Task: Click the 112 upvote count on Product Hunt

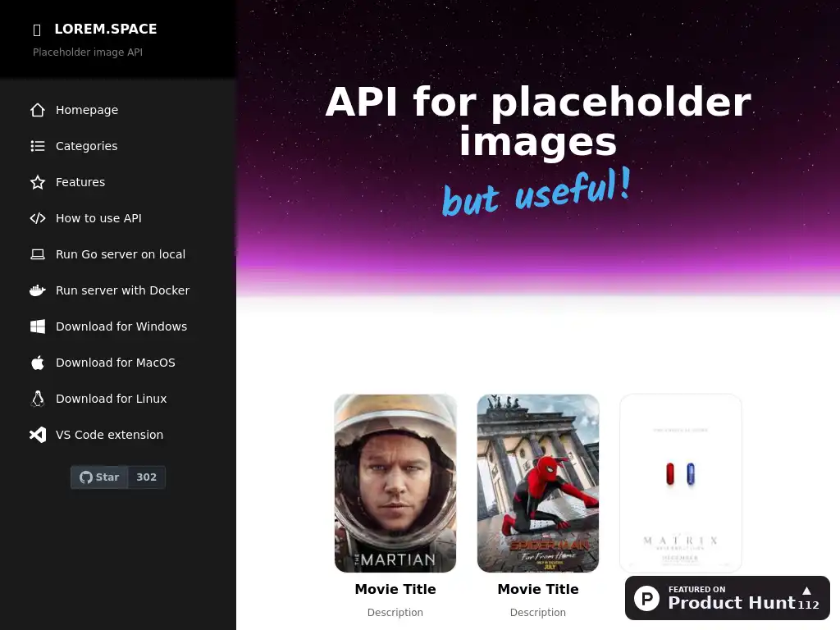Action: click(x=808, y=605)
